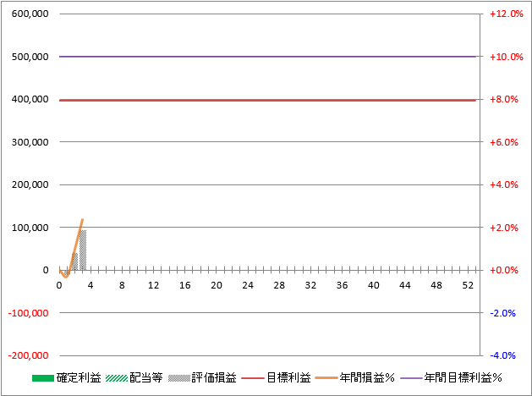
Task: Click the 600,000 left axis label
Action: [30, 14]
